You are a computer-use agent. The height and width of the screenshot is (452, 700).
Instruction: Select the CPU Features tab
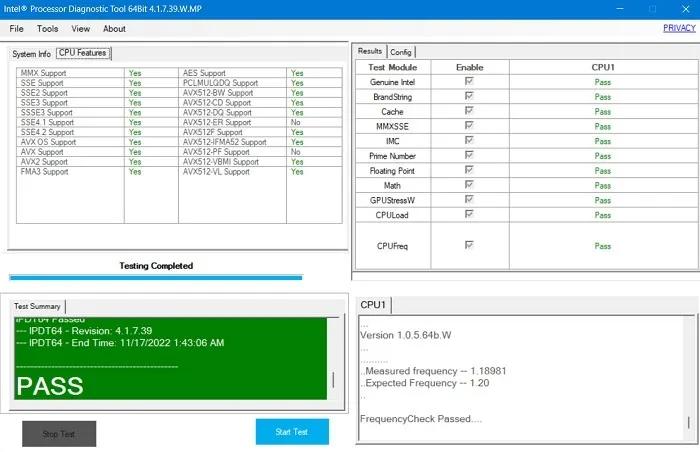[83, 53]
